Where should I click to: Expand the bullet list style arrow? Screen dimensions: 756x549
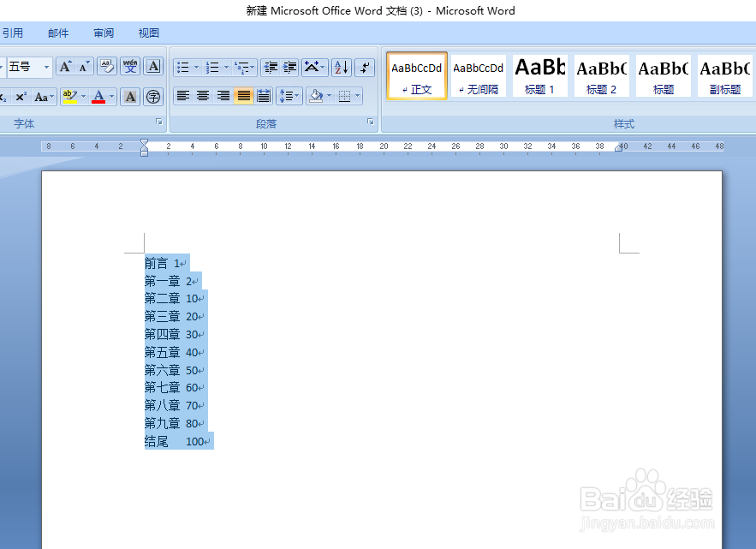point(196,67)
